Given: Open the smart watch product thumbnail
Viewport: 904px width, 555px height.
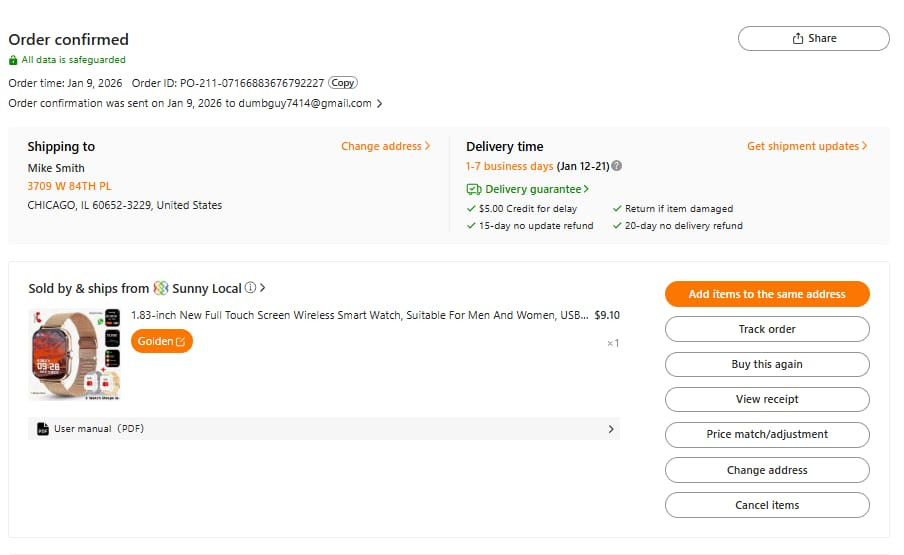Looking at the screenshot, I should pyautogui.click(x=75, y=355).
